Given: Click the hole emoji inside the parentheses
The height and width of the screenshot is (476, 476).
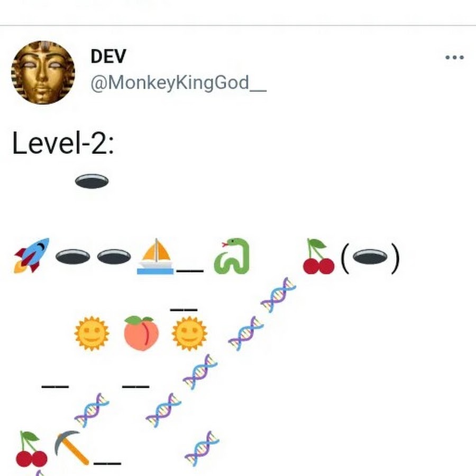Looking at the screenshot, I should (x=370, y=257).
